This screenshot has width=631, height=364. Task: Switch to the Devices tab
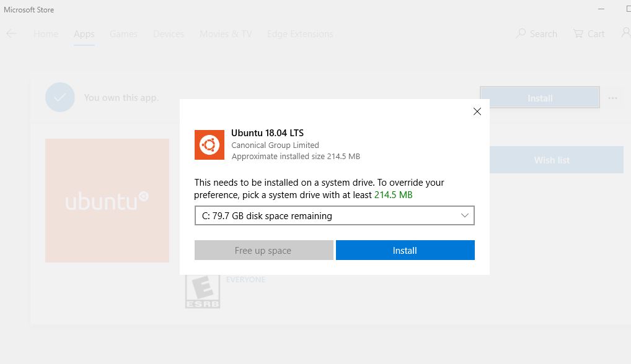click(x=169, y=34)
